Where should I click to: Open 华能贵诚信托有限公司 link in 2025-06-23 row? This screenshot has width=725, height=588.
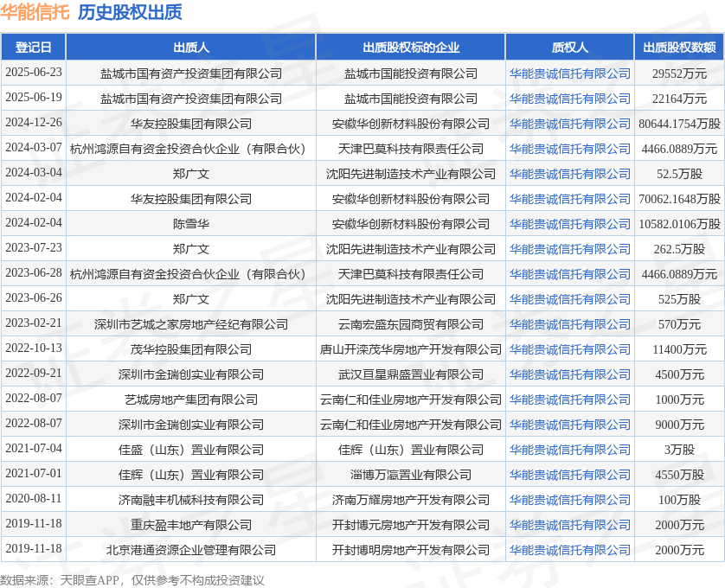[x=569, y=73]
